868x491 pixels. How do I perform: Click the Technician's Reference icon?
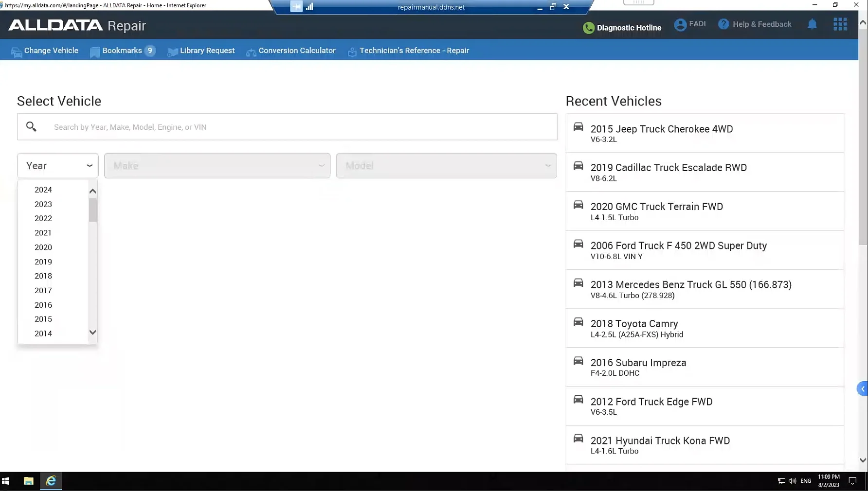[x=352, y=52]
